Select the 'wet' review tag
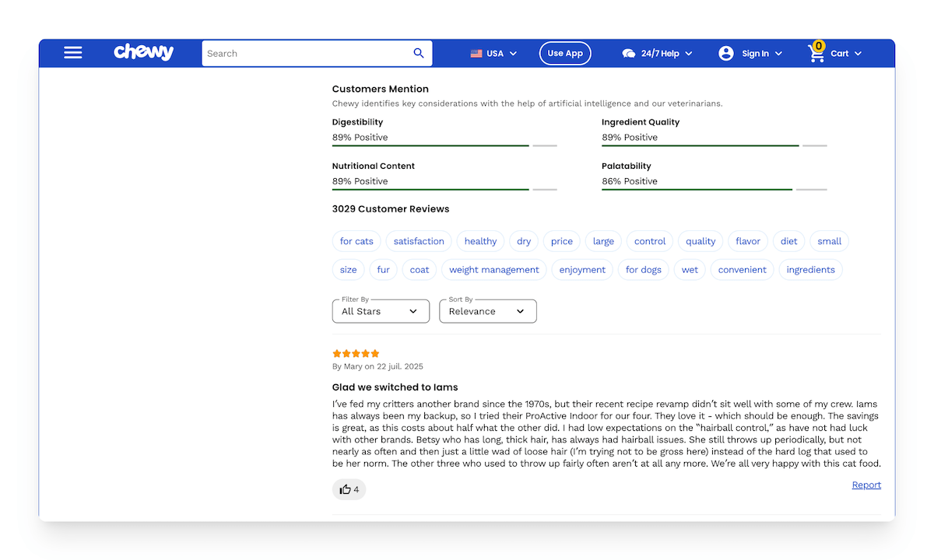The width and height of the screenshot is (934, 560). (x=690, y=270)
